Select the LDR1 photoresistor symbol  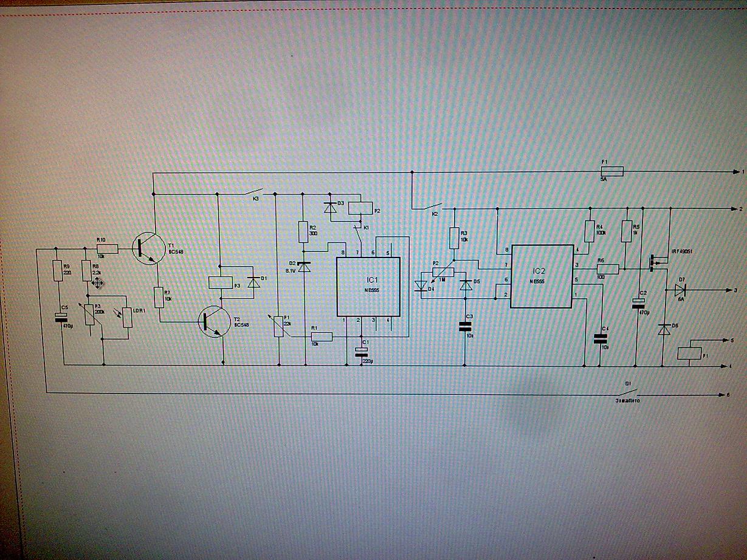[x=127, y=317]
